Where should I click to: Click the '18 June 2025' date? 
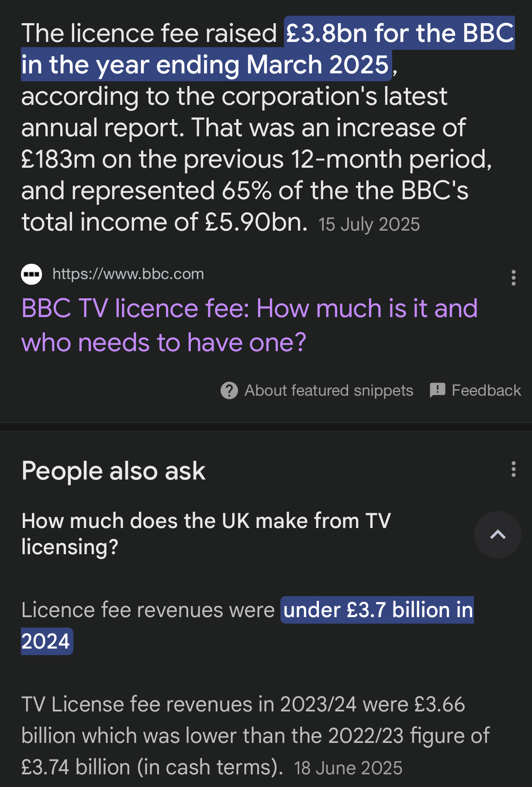(x=348, y=768)
